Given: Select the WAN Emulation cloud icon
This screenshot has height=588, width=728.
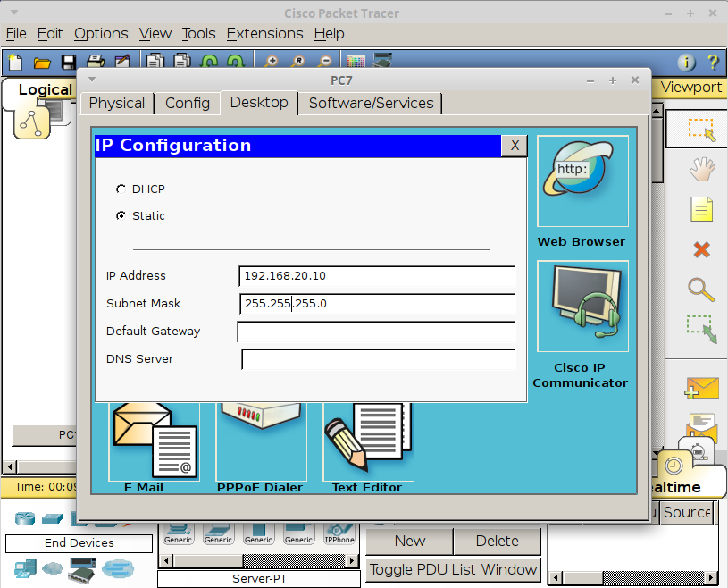Looking at the screenshot, I should (52, 568).
